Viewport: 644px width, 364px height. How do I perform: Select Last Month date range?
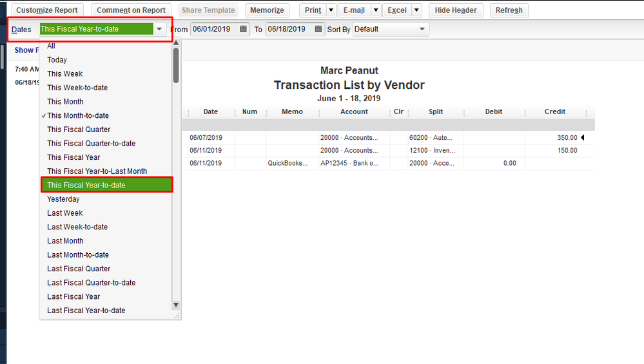pyautogui.click(x=106, y=241)
